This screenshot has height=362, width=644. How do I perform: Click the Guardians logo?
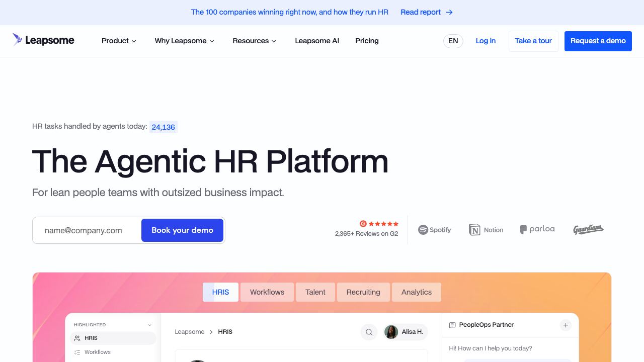click(588, 229)
